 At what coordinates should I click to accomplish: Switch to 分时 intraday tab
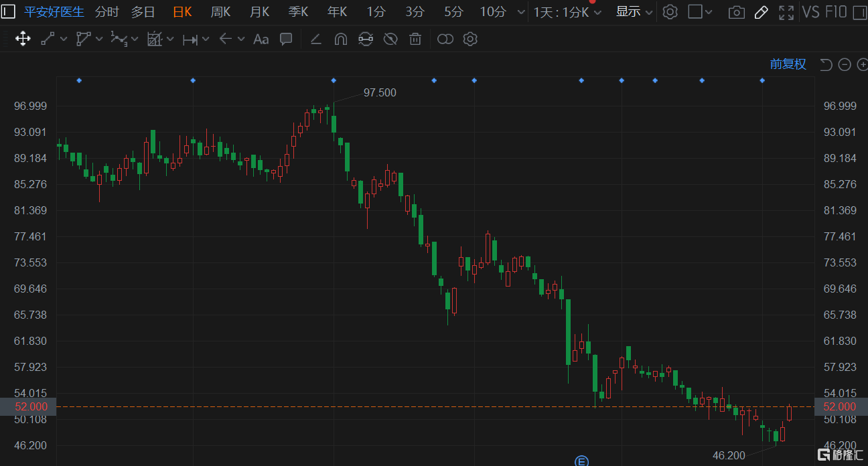point(107,11)
